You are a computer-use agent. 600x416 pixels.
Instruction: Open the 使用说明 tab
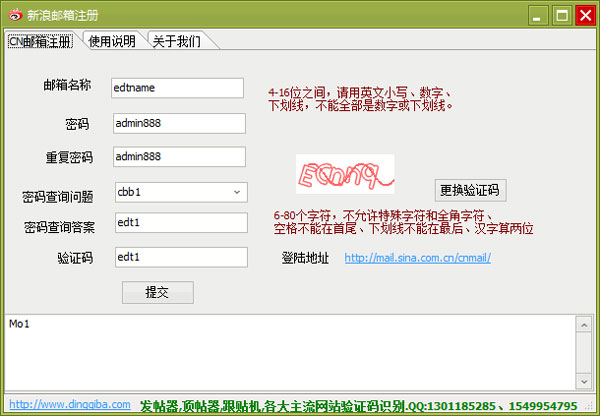112,41
